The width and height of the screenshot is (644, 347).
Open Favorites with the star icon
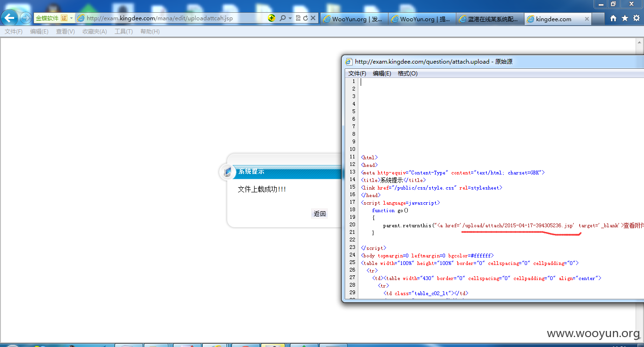pyautogui.click(x=625, y=18)
